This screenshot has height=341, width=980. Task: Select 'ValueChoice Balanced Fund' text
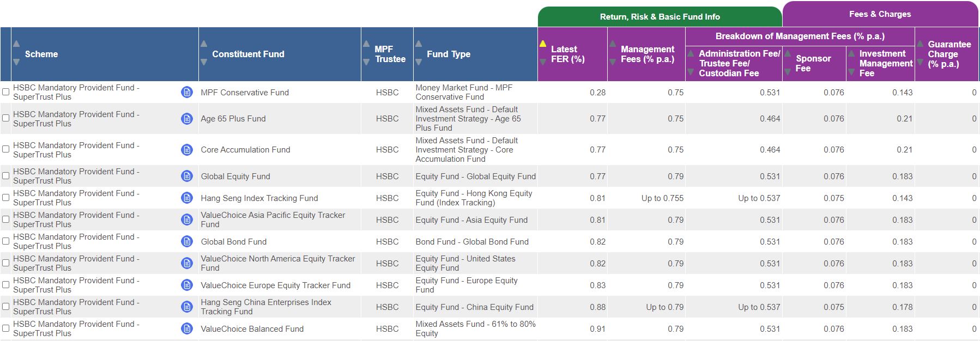click(252, 328)
